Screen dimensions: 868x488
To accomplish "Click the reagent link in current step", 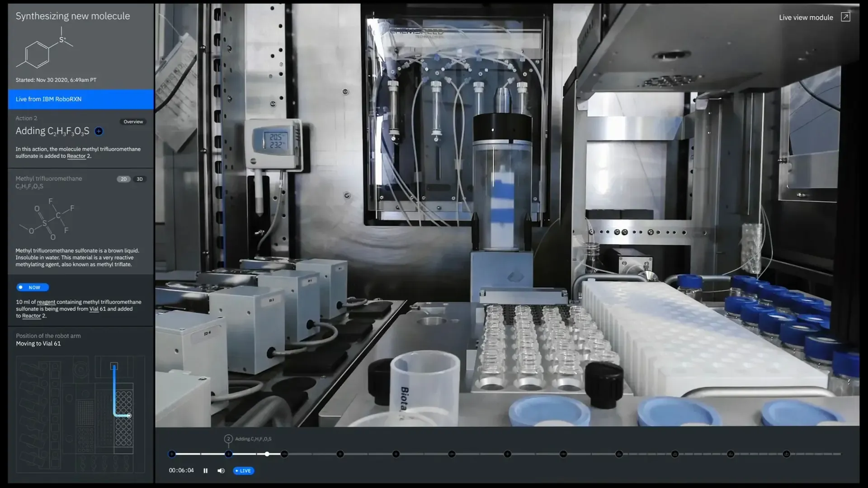I will (46, 302).
